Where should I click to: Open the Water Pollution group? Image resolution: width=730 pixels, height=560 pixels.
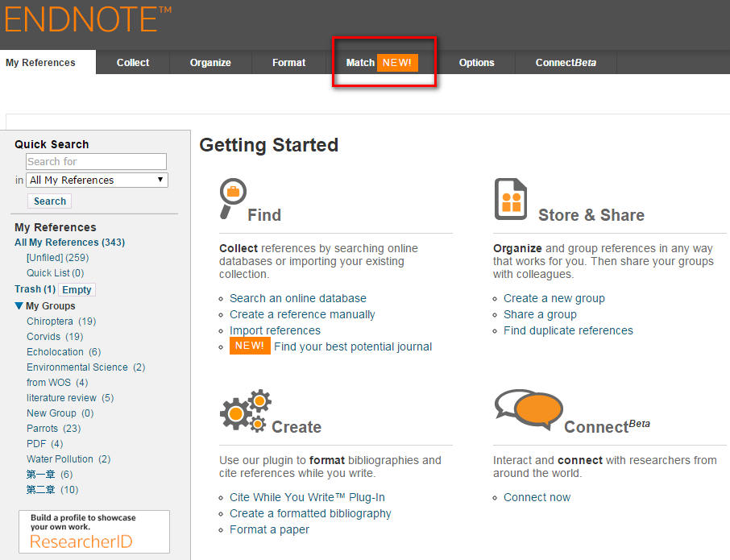pos(68,459)
